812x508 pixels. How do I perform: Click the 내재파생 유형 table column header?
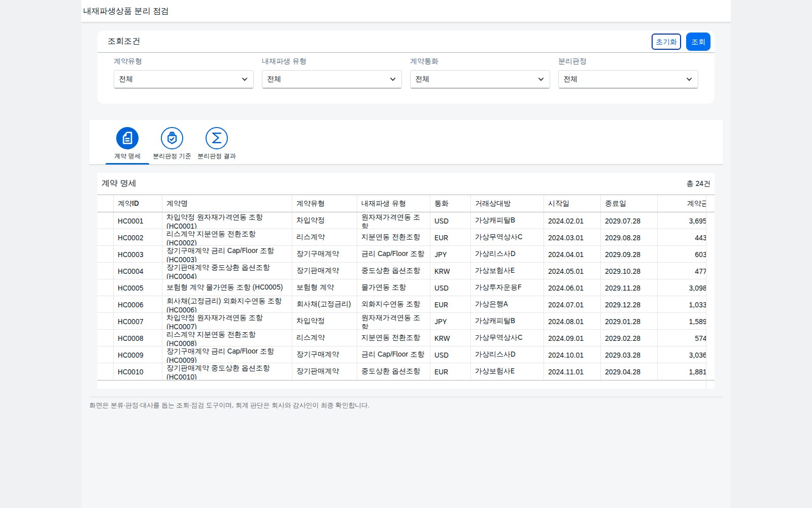tap(393, 204)
